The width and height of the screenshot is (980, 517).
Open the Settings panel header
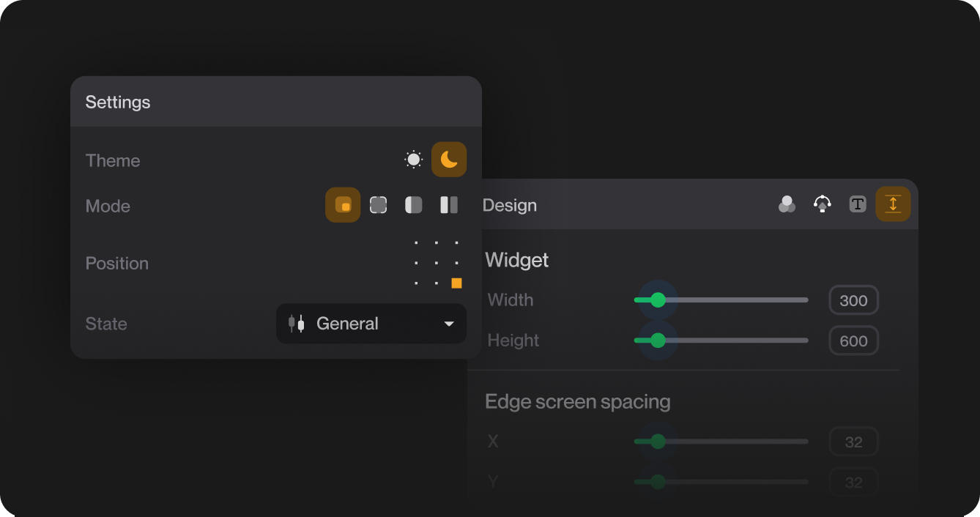coord(118,102)
